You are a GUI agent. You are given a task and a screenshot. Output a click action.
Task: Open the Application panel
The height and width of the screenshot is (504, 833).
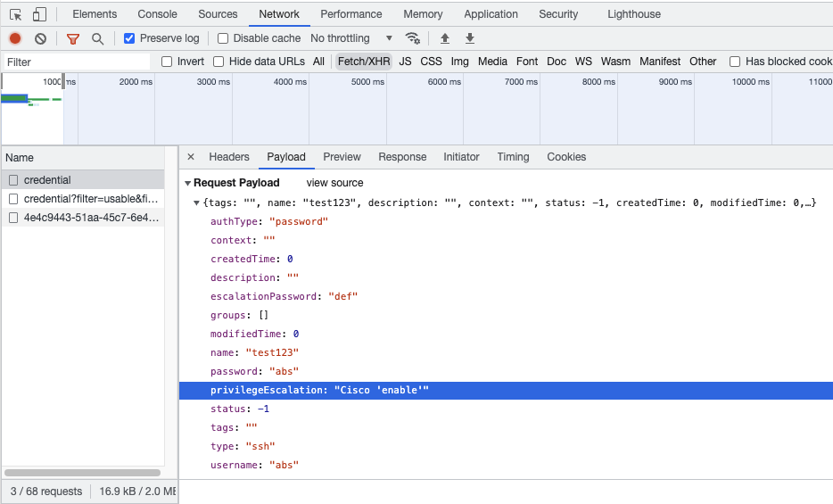[x=491, y=13]
